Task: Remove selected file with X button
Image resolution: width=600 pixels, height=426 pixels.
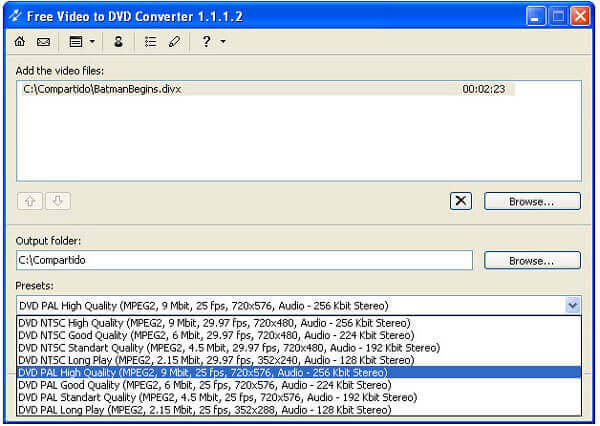Action: [x=461, y=201]
